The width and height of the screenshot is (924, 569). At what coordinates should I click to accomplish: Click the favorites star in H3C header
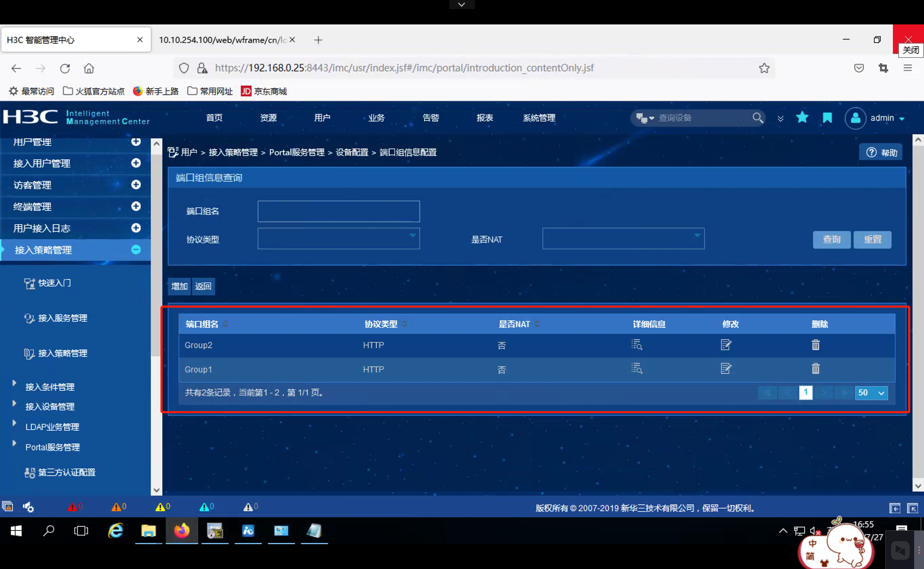[802, 118]
